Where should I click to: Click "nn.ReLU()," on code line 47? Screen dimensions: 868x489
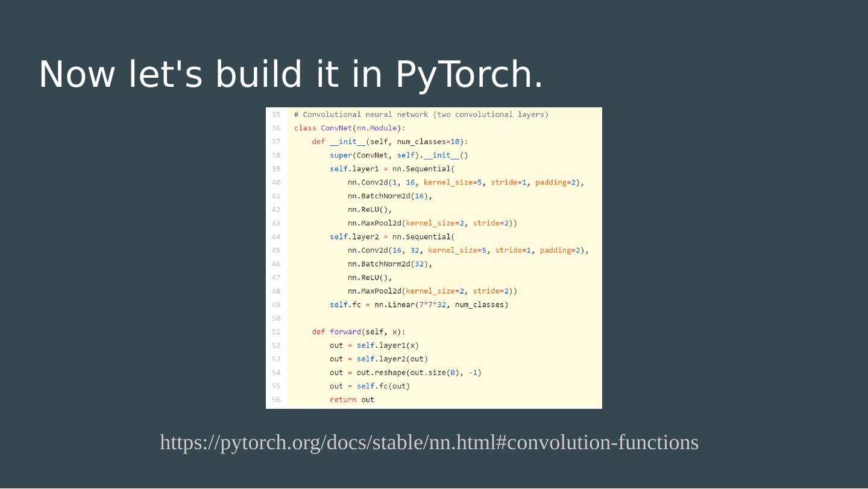(x=370, y=277)
